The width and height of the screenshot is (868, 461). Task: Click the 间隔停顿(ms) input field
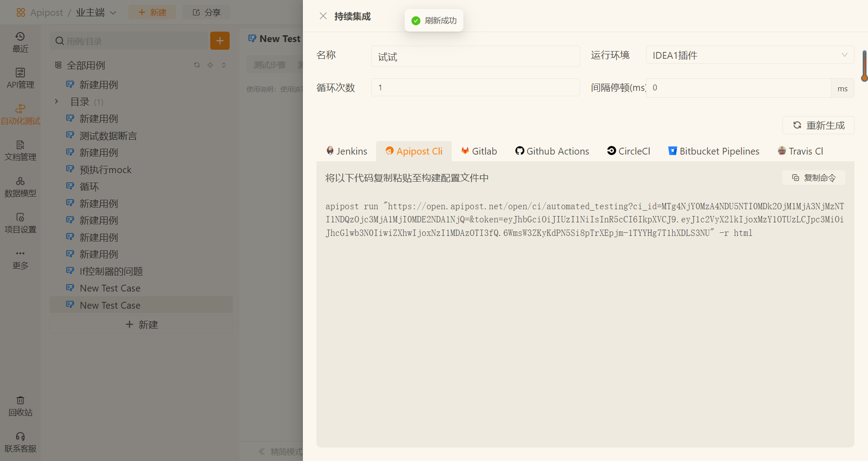click(738, 88)
